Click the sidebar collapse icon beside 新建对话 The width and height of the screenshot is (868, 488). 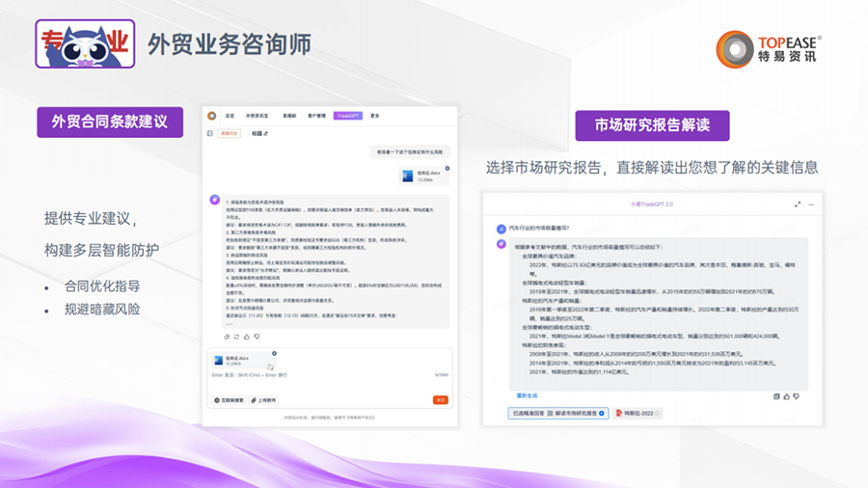pos(210,133)
